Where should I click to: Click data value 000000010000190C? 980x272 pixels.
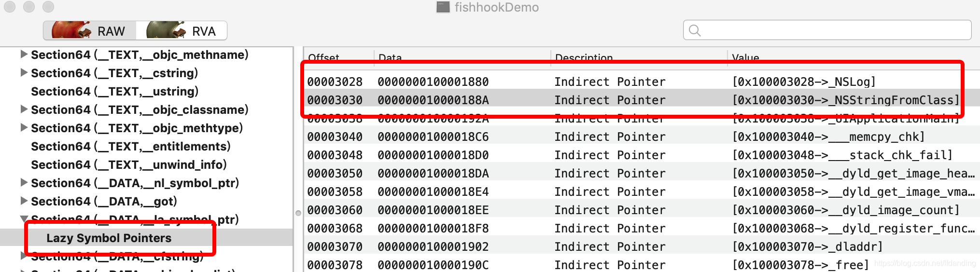(x=433, y=265)
